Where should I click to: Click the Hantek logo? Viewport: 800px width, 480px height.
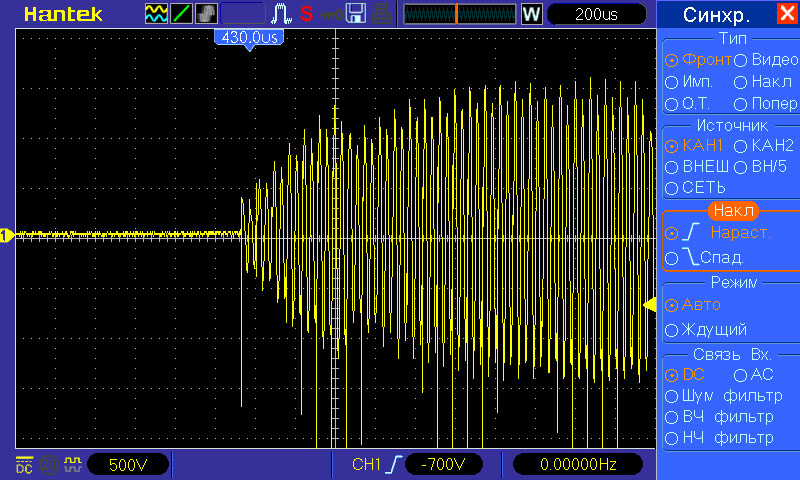(x=63, y=14)
